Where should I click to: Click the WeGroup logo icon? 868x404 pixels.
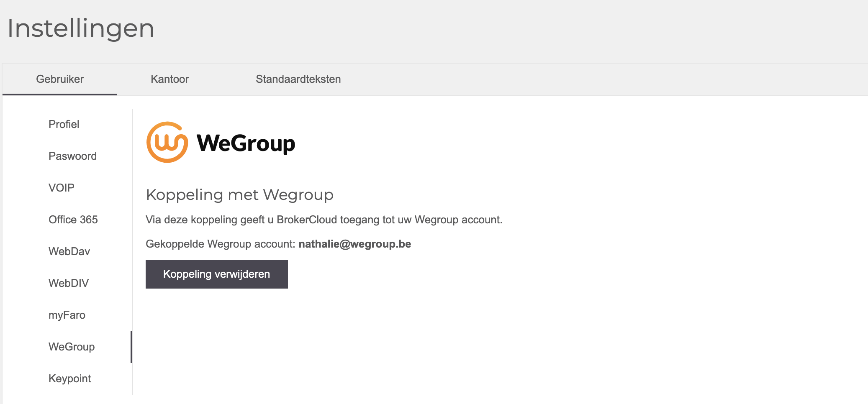(167, 141)
